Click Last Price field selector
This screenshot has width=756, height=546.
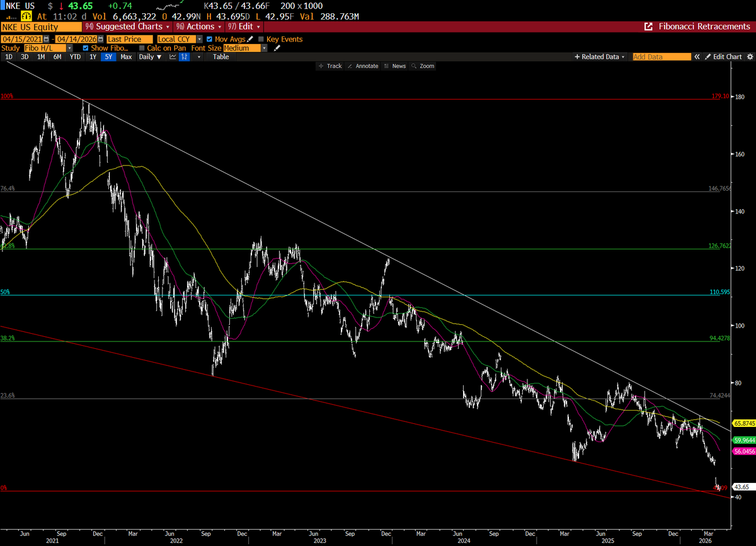click(x=129, y=39)
